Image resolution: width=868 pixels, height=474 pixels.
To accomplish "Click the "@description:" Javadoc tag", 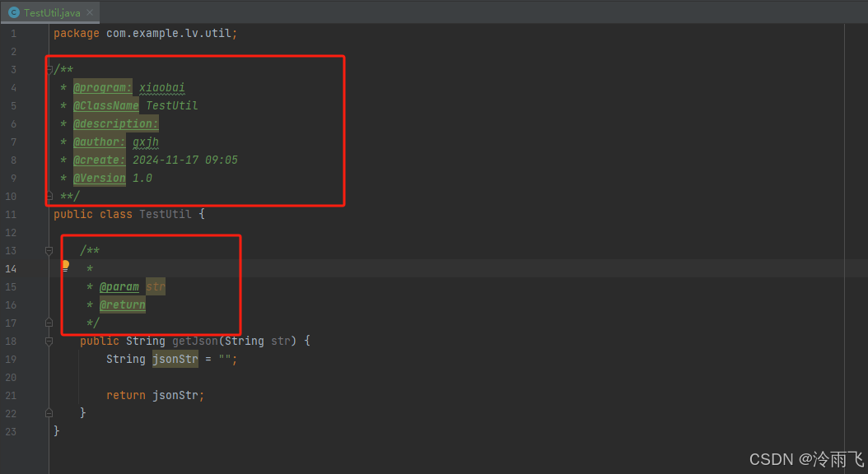I will (x=115, y=124).
